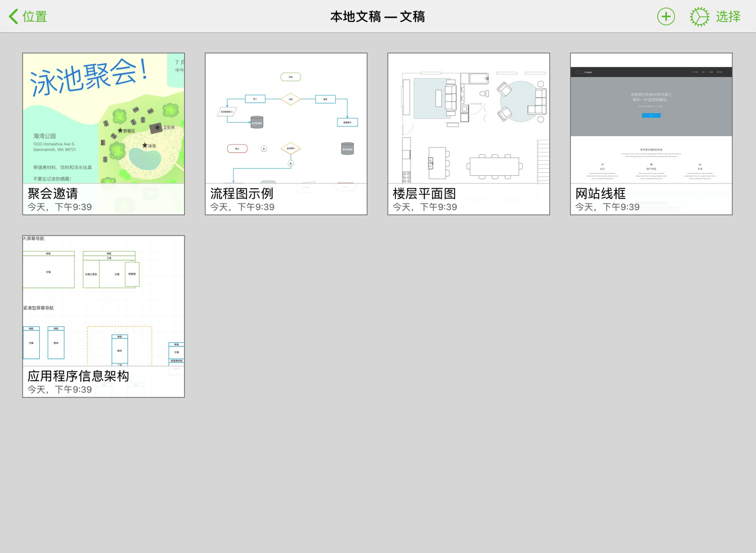The width and height of the screenshot is (756, 553).
Task: Open the gear settings icon
Action: pos(699,16)
